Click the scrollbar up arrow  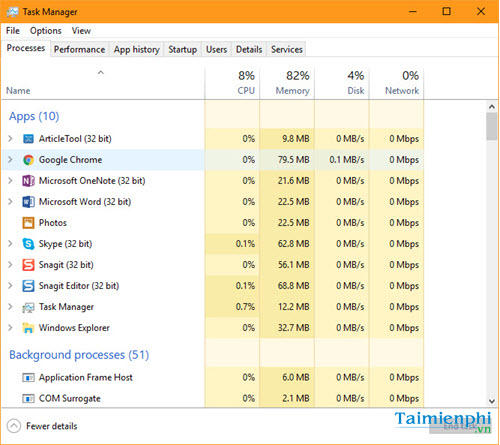coord(492,107)
